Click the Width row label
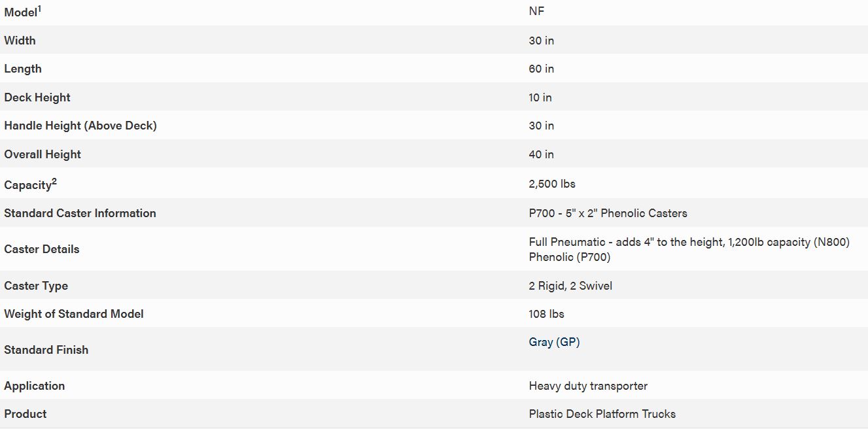Screen dimensions: 868x429 click(20, 41)
